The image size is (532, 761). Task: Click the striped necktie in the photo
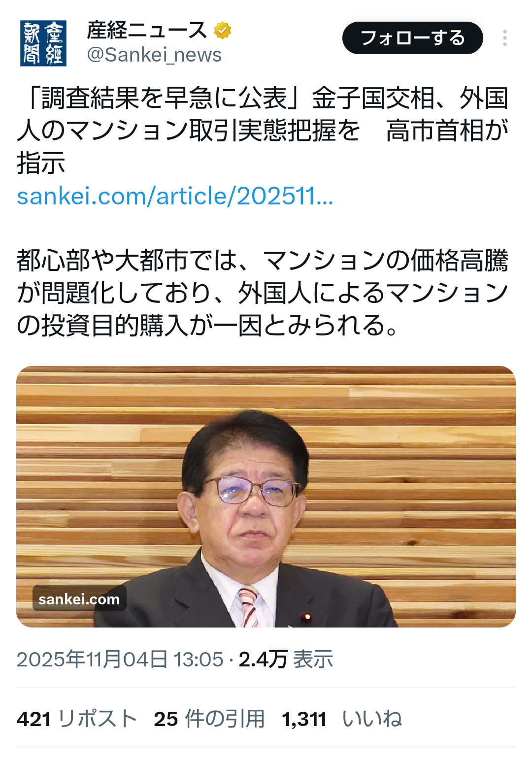click(x=249, y=607)
